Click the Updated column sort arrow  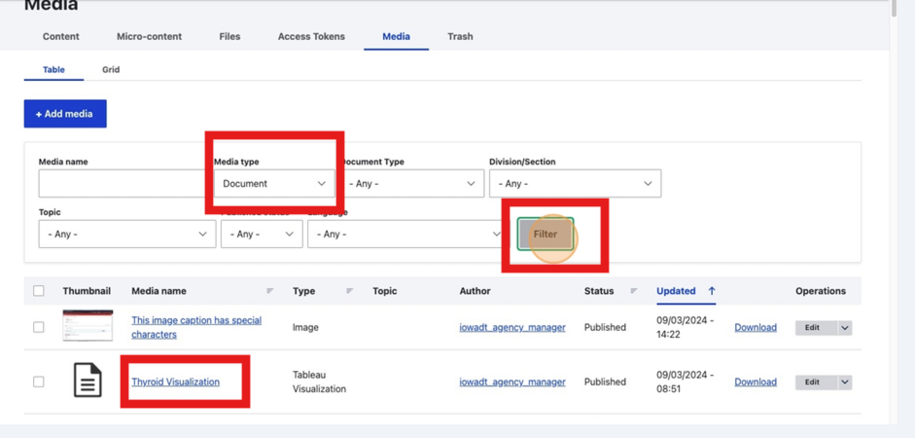[x=712, y=291]
